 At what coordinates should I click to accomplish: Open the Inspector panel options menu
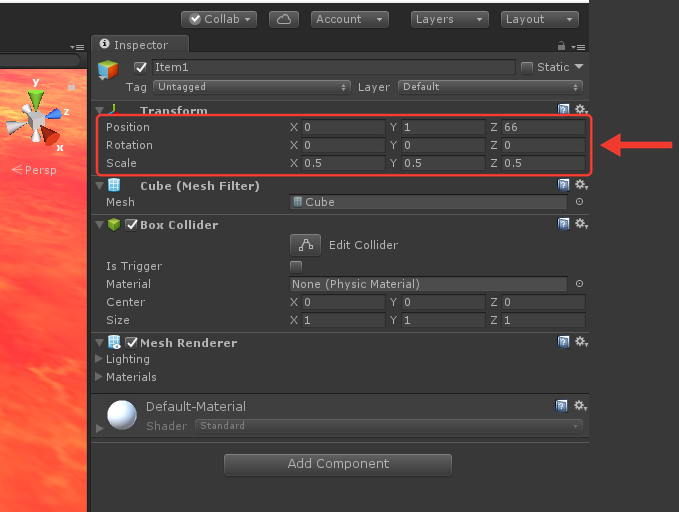(578, 47)
